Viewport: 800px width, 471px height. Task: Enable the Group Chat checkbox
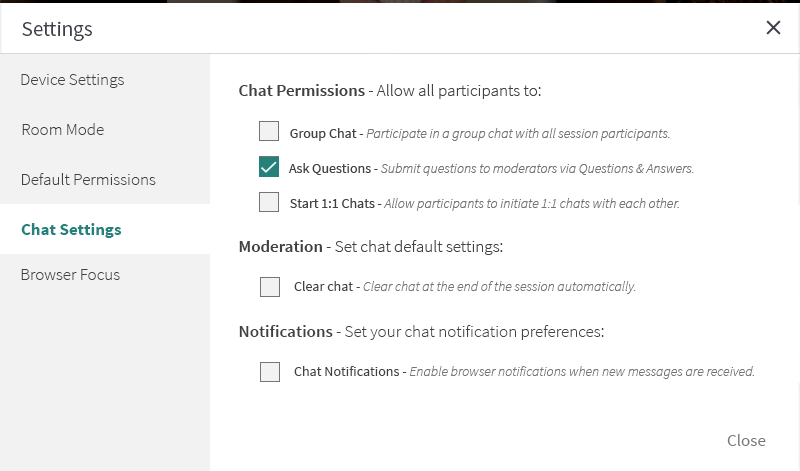point(269,131)
